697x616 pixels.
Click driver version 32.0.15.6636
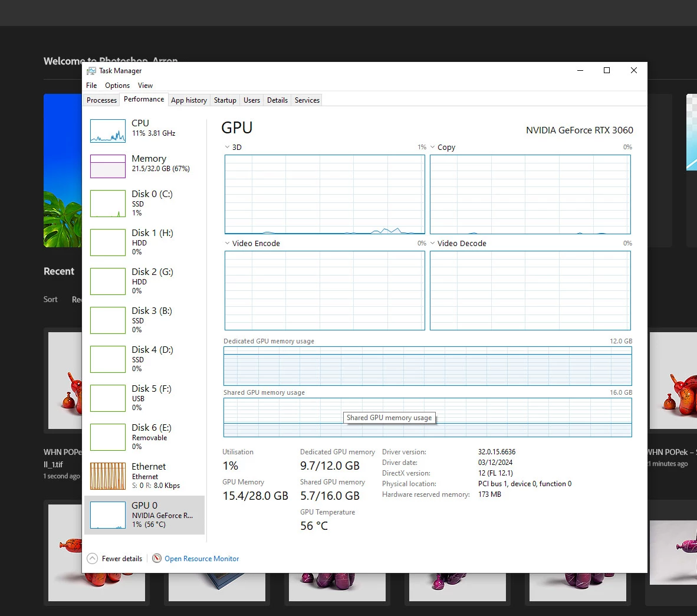[x=497, y=452]
